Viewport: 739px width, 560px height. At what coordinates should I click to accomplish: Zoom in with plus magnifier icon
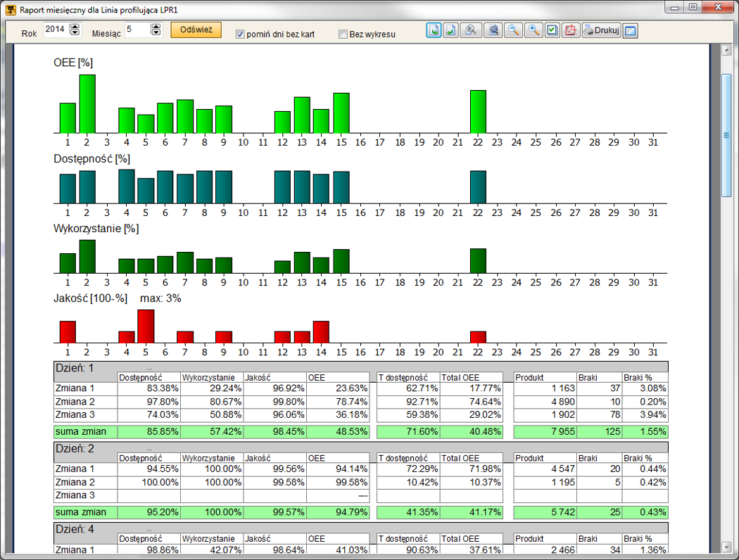(x=533, y=31)
